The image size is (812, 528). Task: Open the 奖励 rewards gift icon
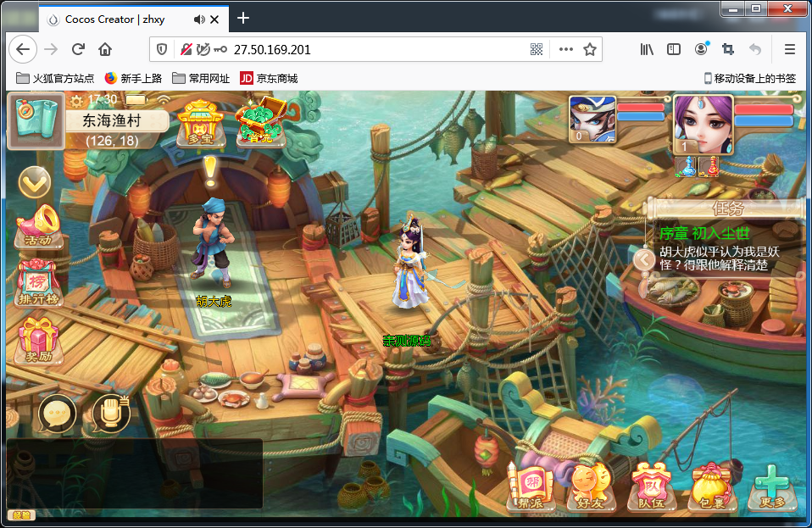39,340
